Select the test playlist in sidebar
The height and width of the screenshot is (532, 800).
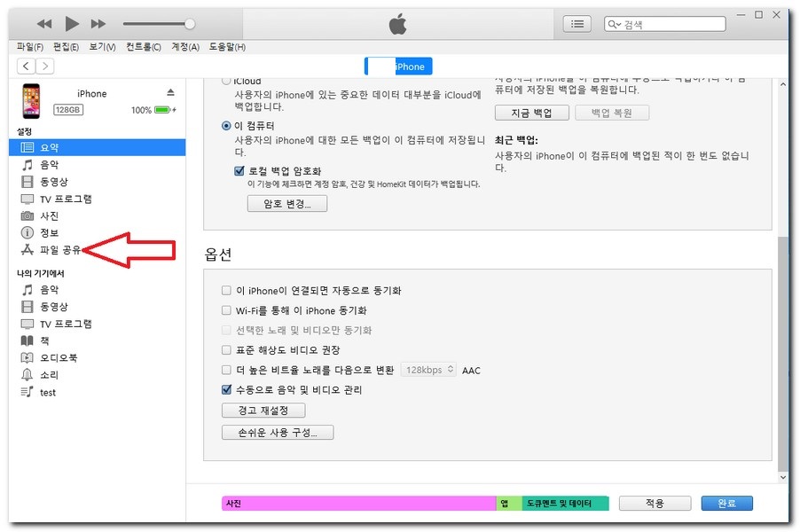[48, 392]
